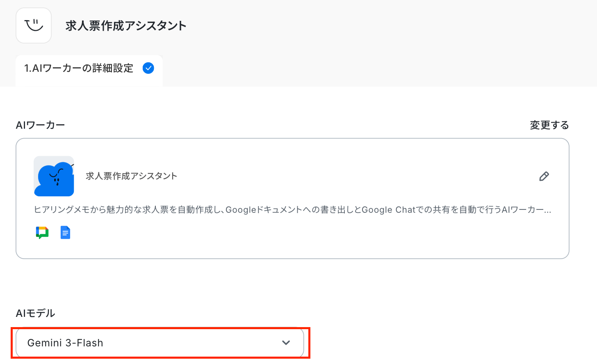Select the AI worker card box
This screenshot has height=364, width=597.
pyautogui.click(x=292, y=198)
